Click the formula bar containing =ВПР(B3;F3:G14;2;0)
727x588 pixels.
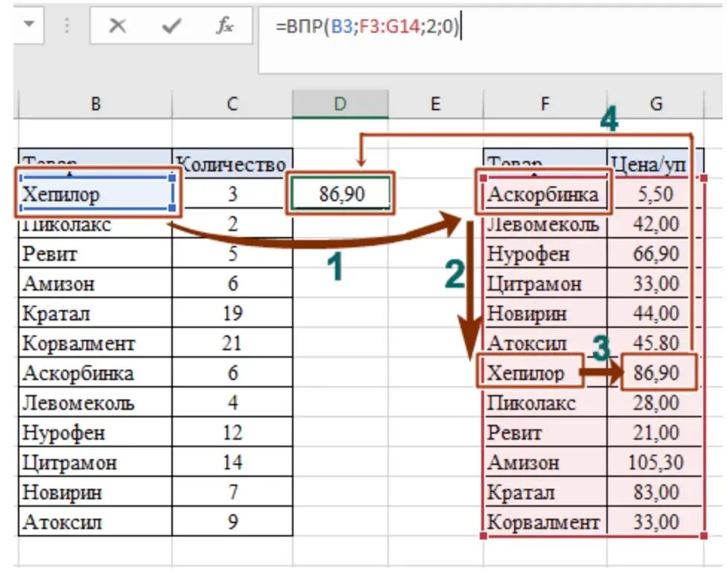(x=492, y=40)
